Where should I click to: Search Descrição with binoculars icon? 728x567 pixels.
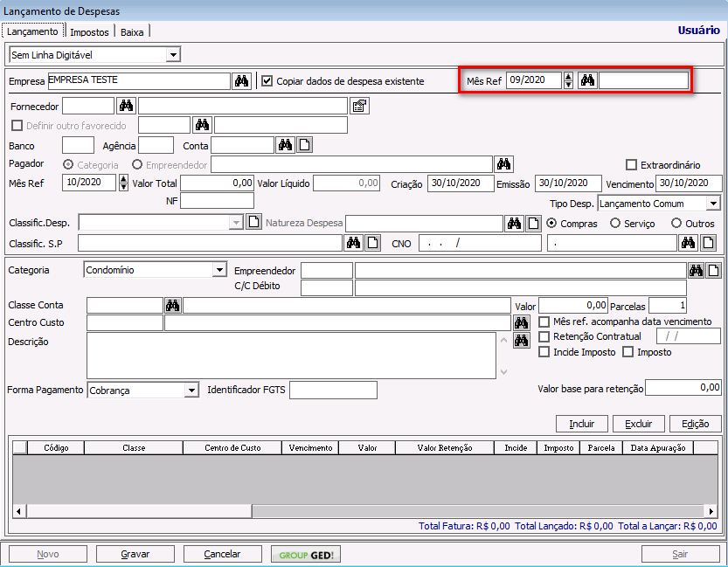(522, 341)
